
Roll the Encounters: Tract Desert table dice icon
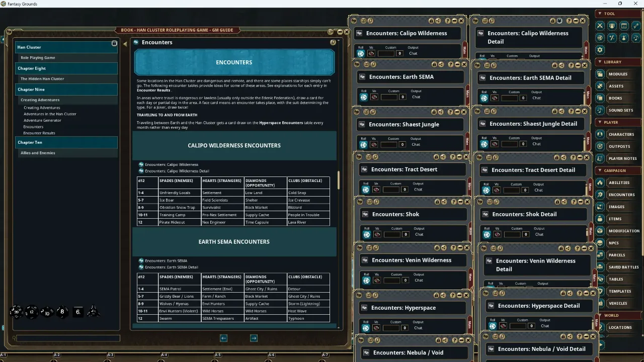[x=366, y=190]
